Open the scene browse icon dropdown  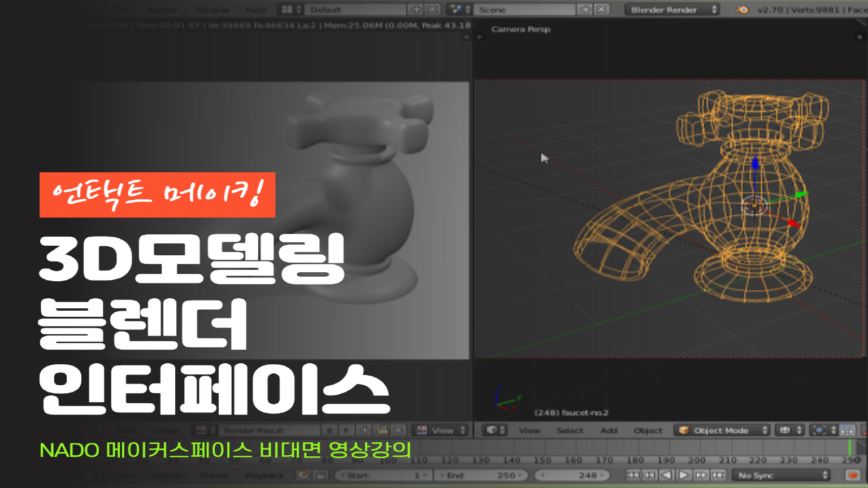tap(460, 10)
